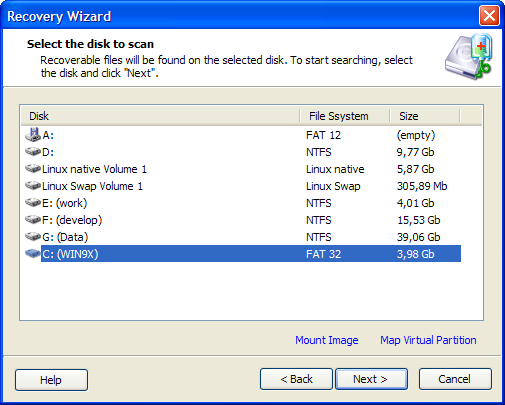
Task: Click the 15,53 Gb size value
Action: 418,220
